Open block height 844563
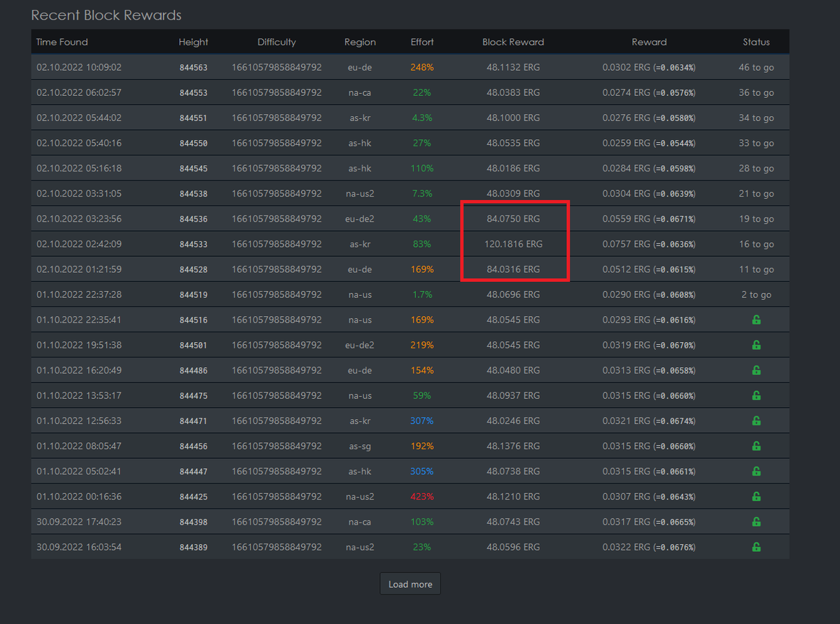 coord(193,68)
